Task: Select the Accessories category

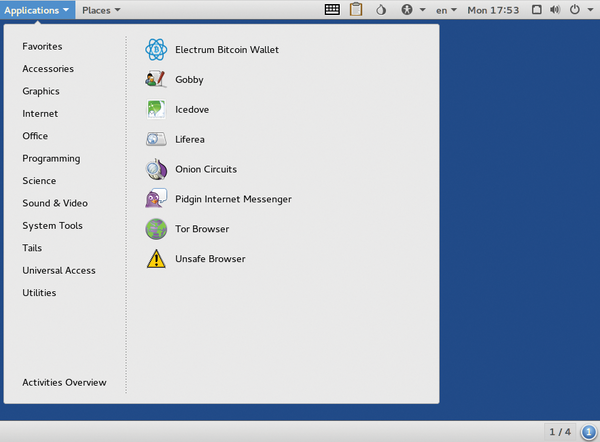Action: point(48,69)
